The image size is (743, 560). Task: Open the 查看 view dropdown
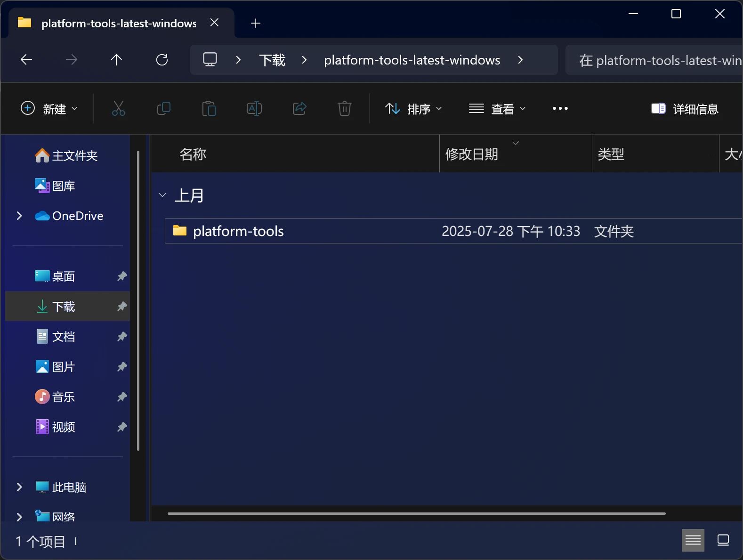pos(497,109)
